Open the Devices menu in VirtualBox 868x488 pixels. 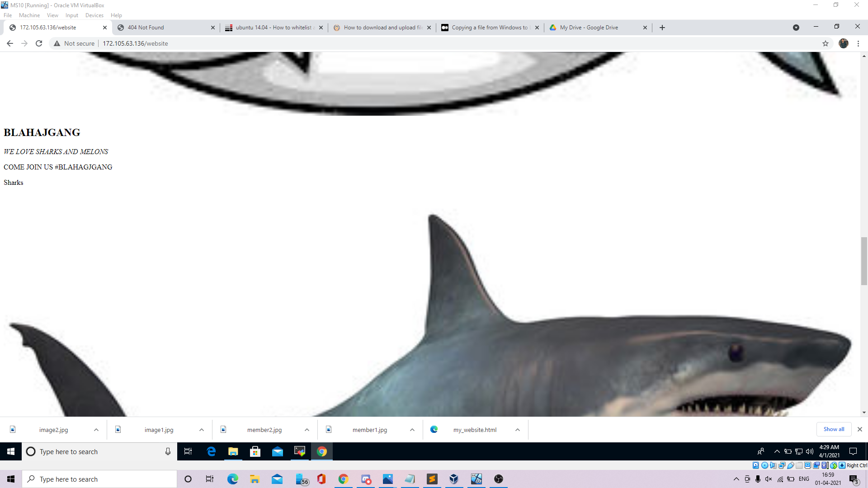[x=94, y=15]
